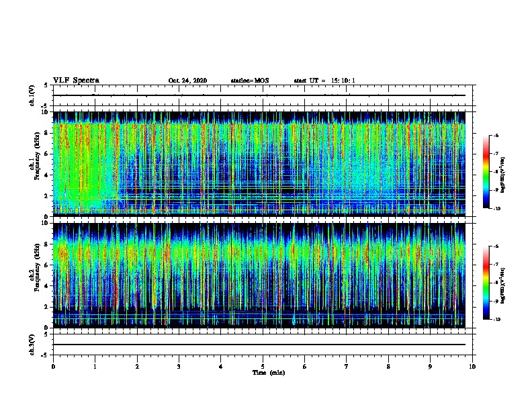Select the "Oct. 24, 2020" date text
Screen dimensions: 532x411
[187, 81]
